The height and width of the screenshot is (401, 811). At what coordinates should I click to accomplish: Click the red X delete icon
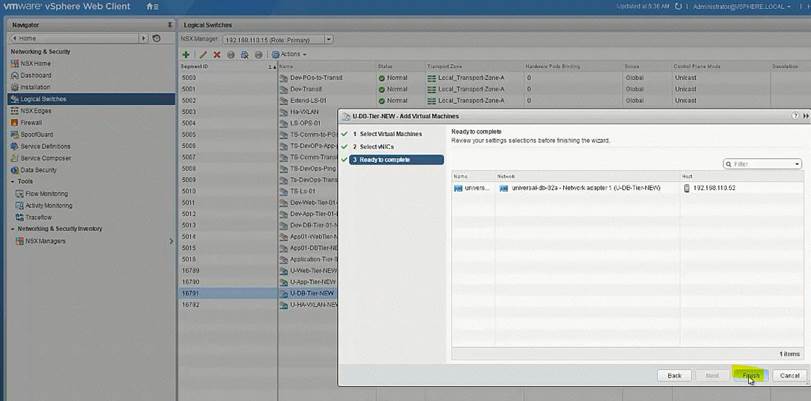217,54
